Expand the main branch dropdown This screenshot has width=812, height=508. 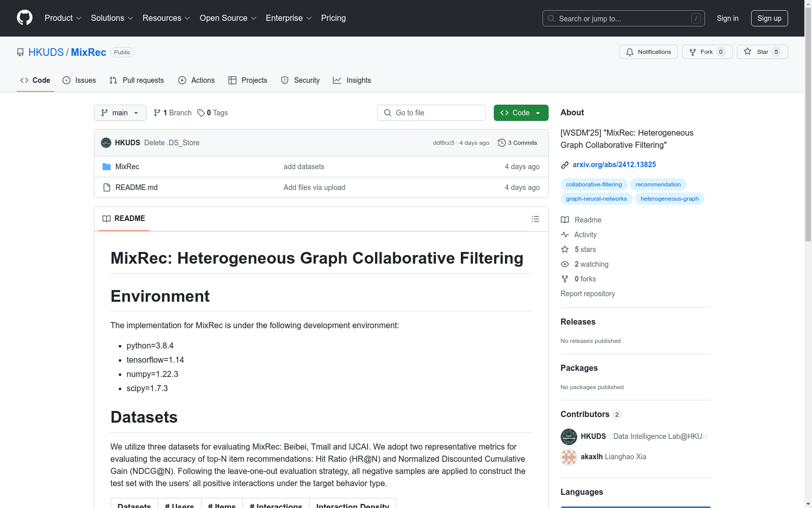[120, 113]
